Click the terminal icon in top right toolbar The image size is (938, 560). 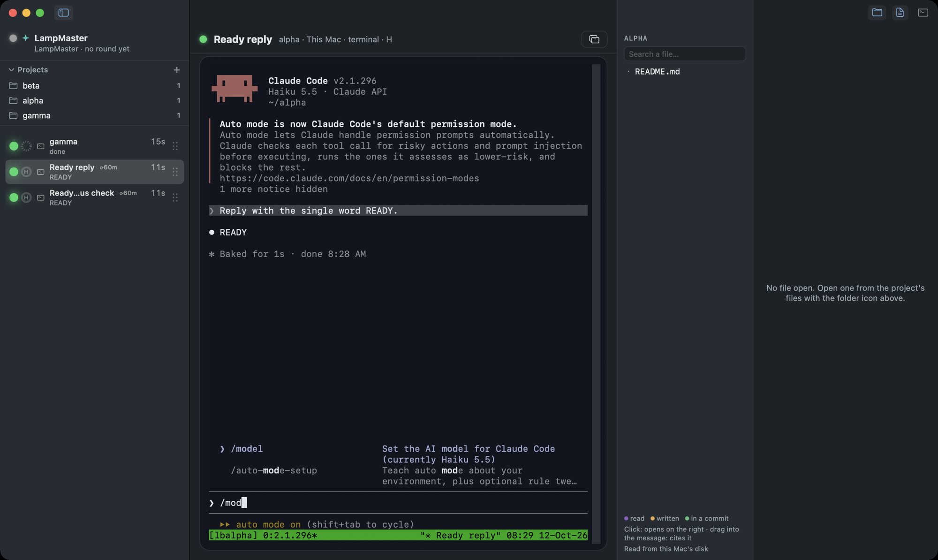[x=923, y=13]
